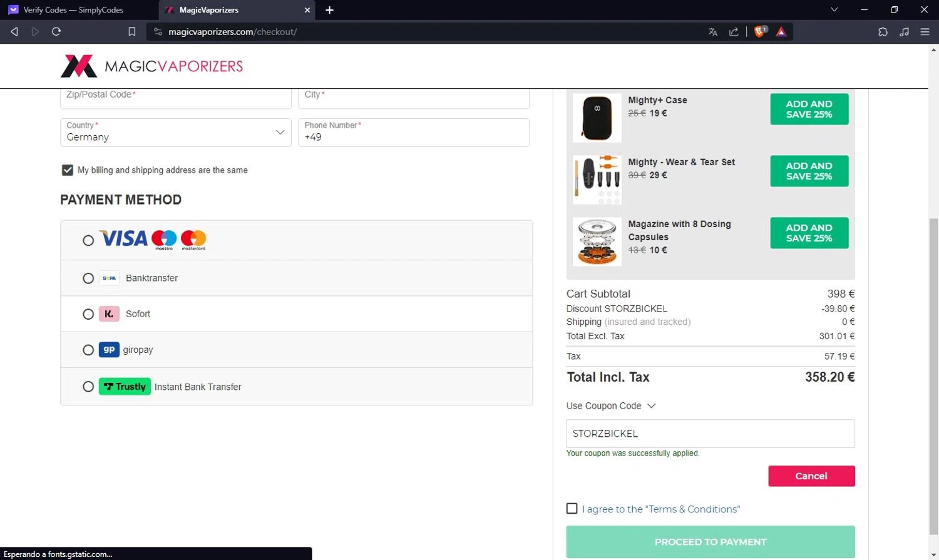Add Magazine with 8 Dosing Capsules

tap(809, 233)
